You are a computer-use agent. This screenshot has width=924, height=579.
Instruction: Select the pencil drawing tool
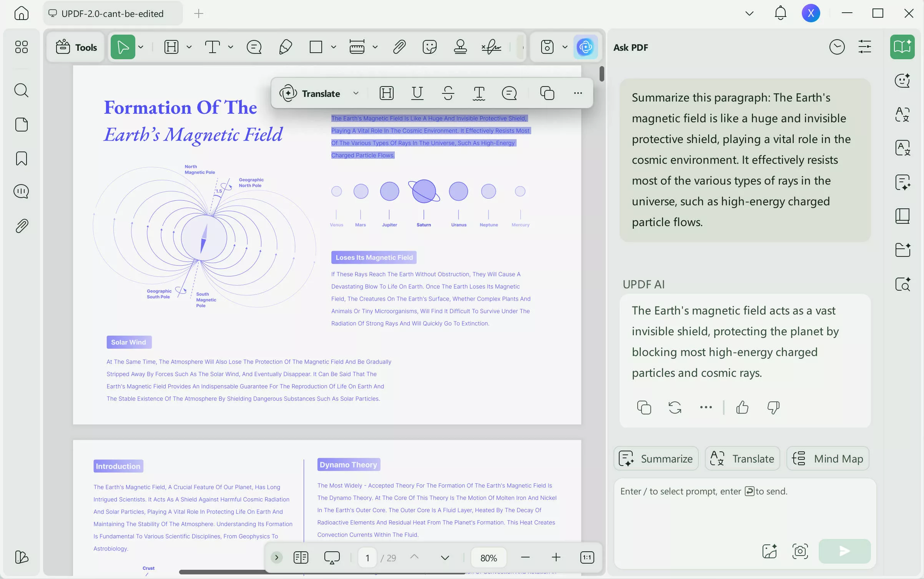click(285, 47)
